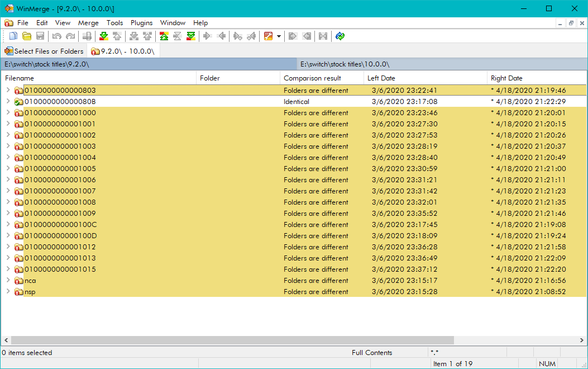588x369 pixels.
Task: Click the Previous Conflict toolbar icon
Action: (x=147, y=36)
